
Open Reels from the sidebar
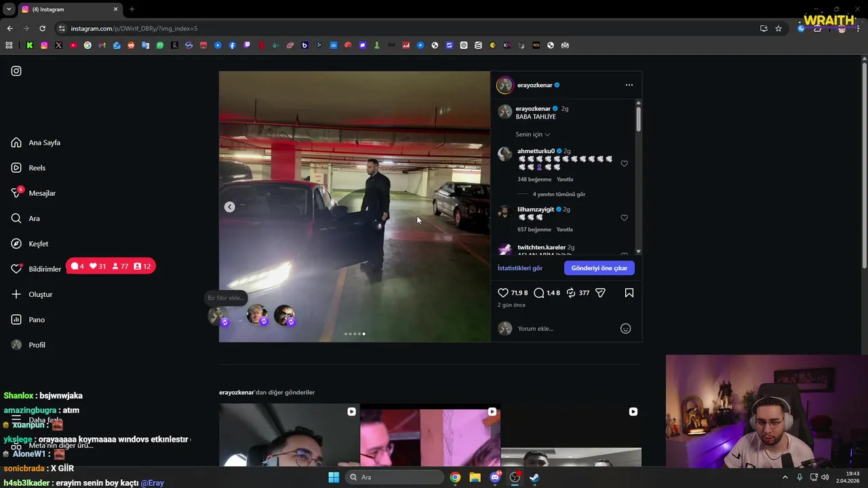coord(28,167)
